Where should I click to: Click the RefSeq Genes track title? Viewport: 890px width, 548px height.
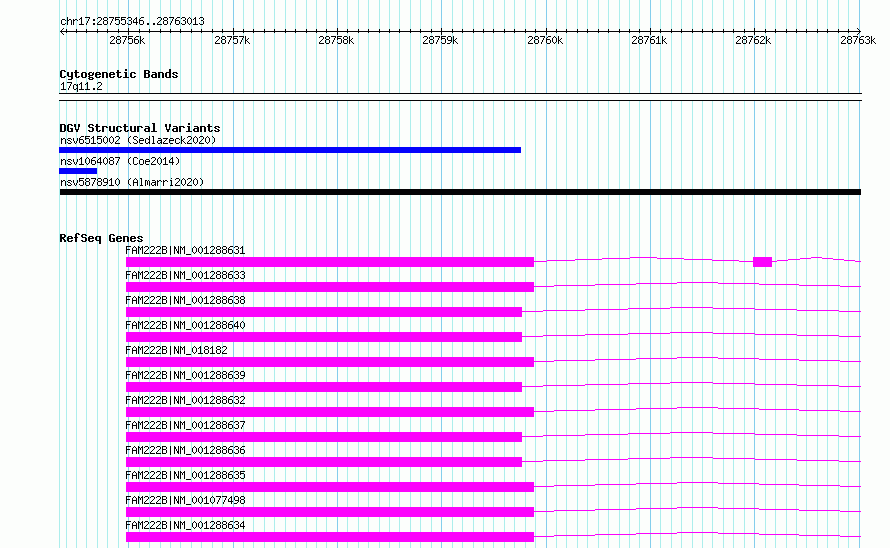pyautogui.click(x=101, y=238)
